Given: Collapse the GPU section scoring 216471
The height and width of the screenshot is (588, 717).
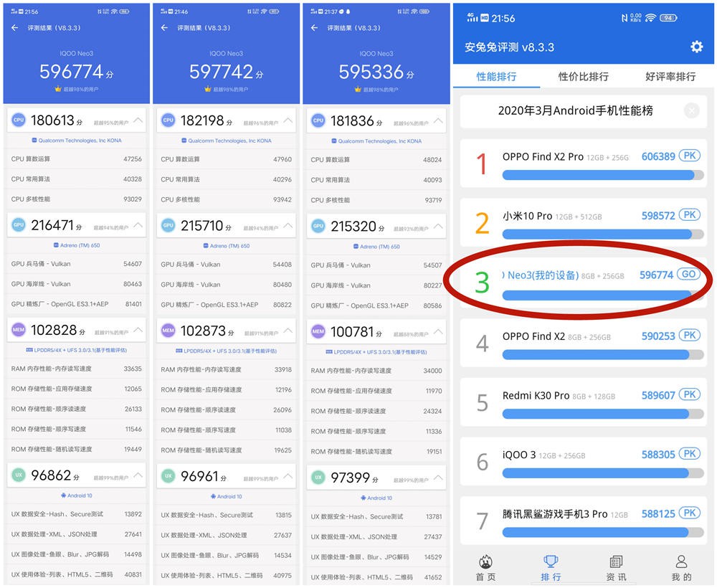Looking at the screenshot, I should [x=138, y=225].
